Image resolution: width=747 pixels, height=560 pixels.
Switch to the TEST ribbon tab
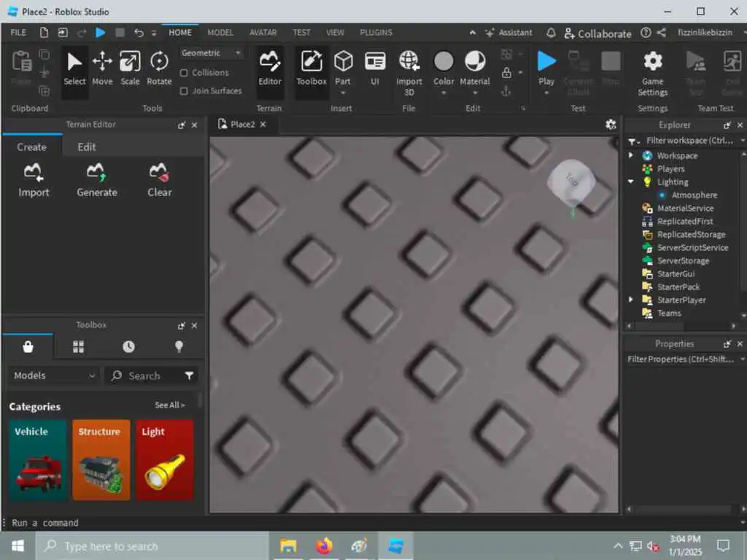[x=301, y=33]
